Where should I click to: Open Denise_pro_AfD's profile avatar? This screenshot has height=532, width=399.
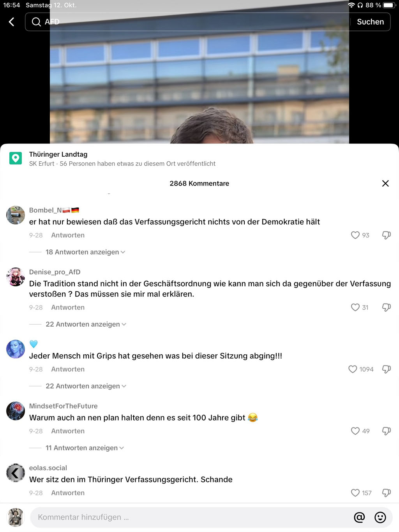click(16, 277)
